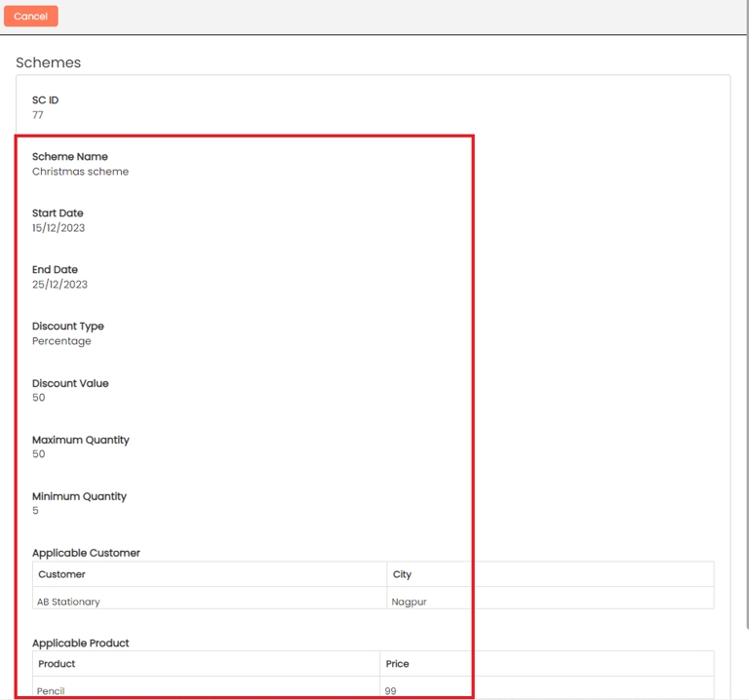Click the Applicable Customer section title
Image resolution: width=749 pixels, height=700 pixels.
pyautogui.click(x=86, y=553)
